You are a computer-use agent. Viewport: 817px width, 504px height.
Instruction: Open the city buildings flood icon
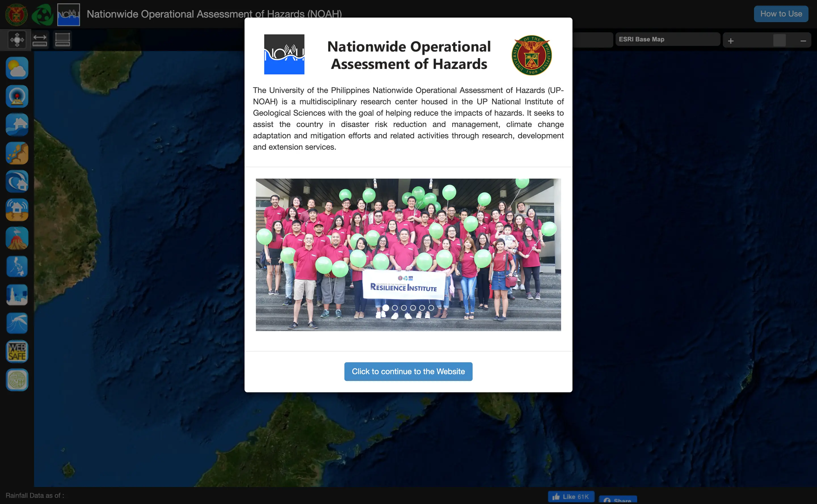17,295
